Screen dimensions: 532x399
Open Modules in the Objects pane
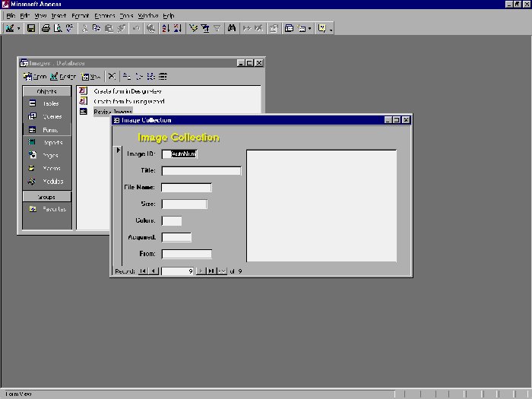pos(46,181)
